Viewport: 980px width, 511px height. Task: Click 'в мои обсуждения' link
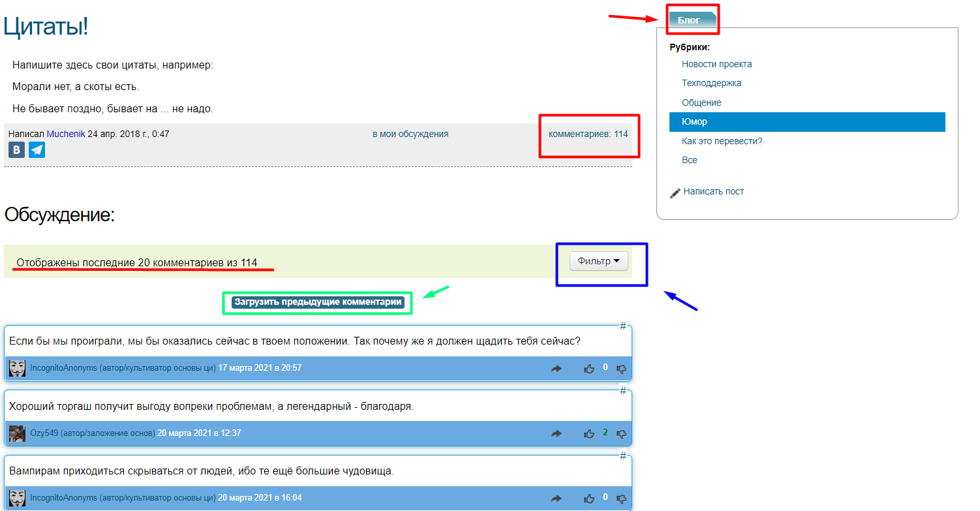click(x=410, y=134)
